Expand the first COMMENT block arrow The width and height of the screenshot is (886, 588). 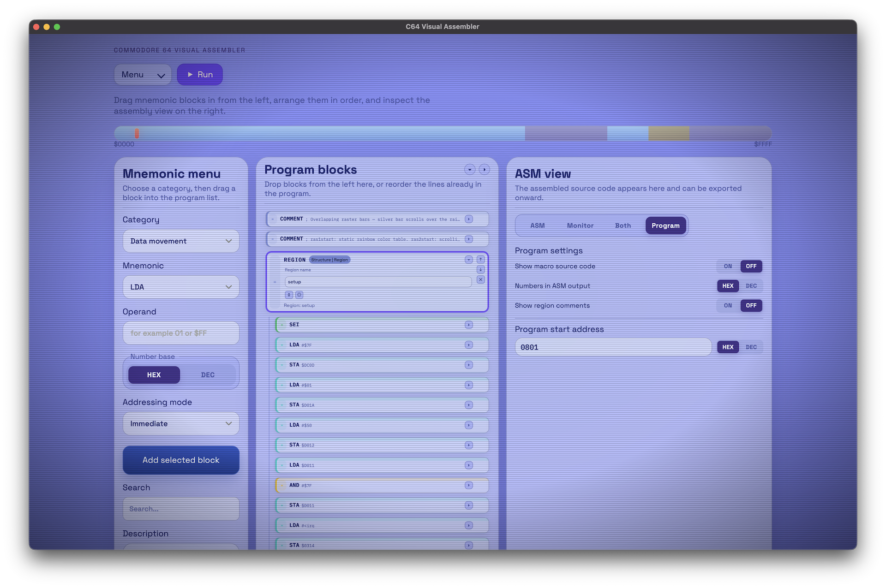469,219
